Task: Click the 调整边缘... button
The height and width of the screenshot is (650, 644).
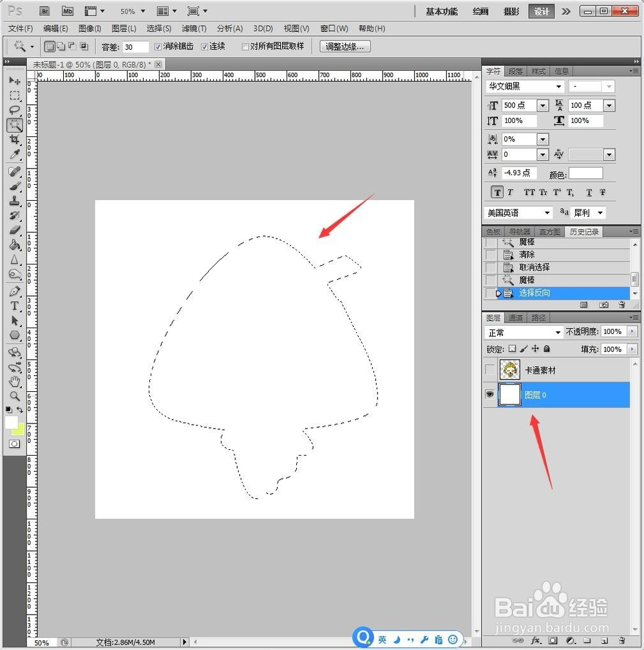Action: [x=345, y=46]
